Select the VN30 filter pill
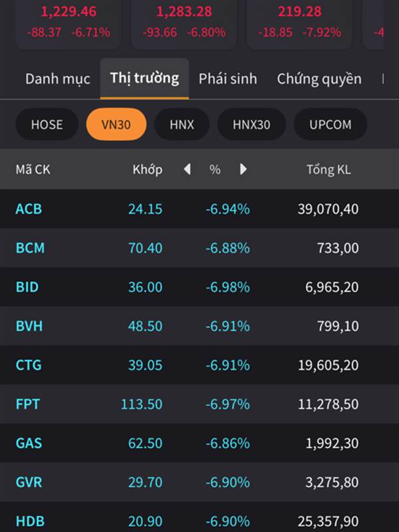The height and width of the screenshot is (532, 399). [x=116, y=124]
